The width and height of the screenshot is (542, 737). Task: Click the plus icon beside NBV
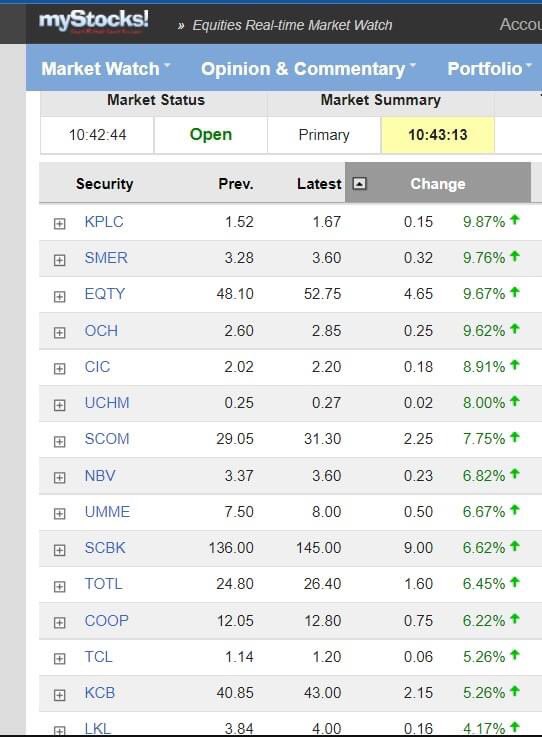[x=59, y=478]
